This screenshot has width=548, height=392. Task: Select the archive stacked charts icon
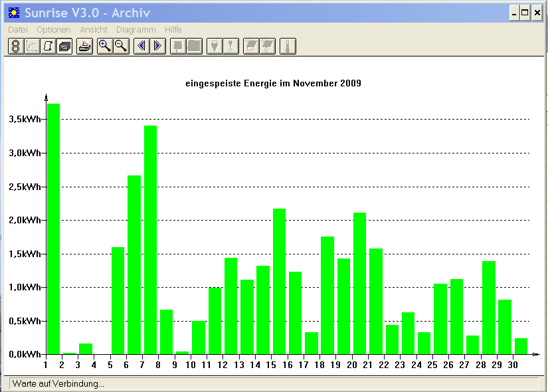tap(64, 46)
